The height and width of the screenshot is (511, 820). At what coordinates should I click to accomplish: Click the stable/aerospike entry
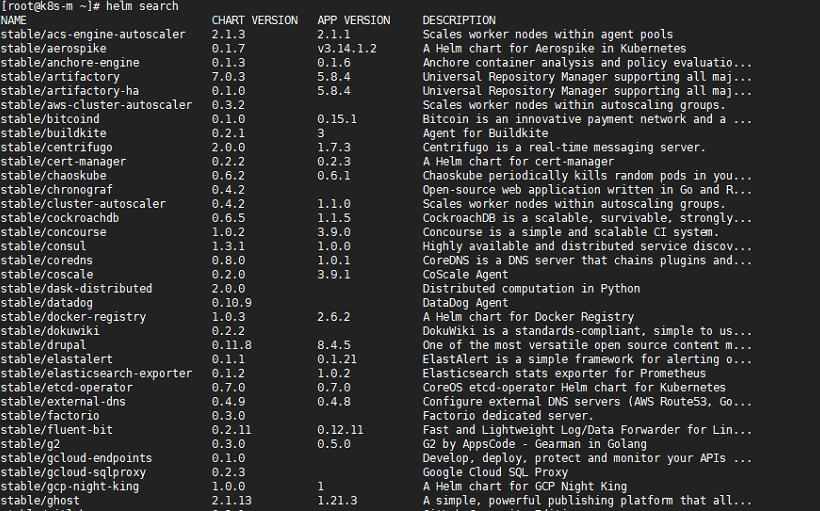(53, 49)
